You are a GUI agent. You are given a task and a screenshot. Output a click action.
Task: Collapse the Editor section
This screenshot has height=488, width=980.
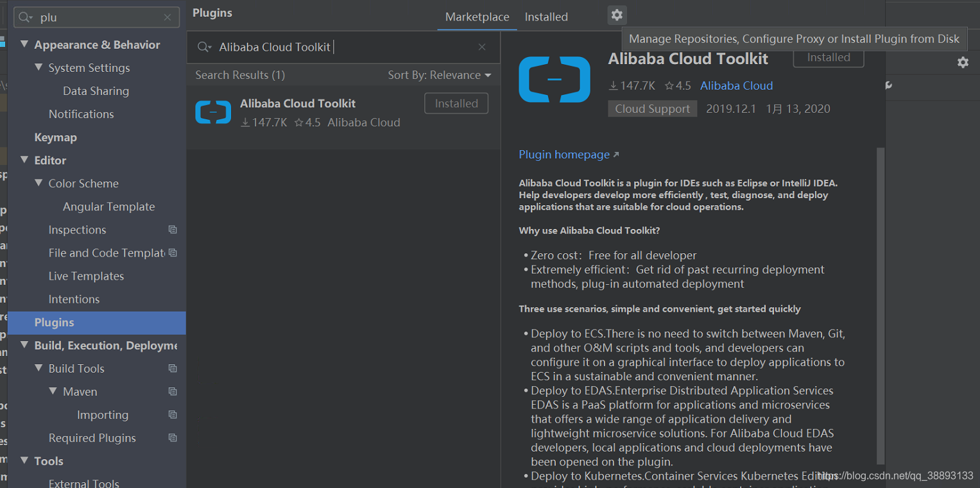point(24,160)
